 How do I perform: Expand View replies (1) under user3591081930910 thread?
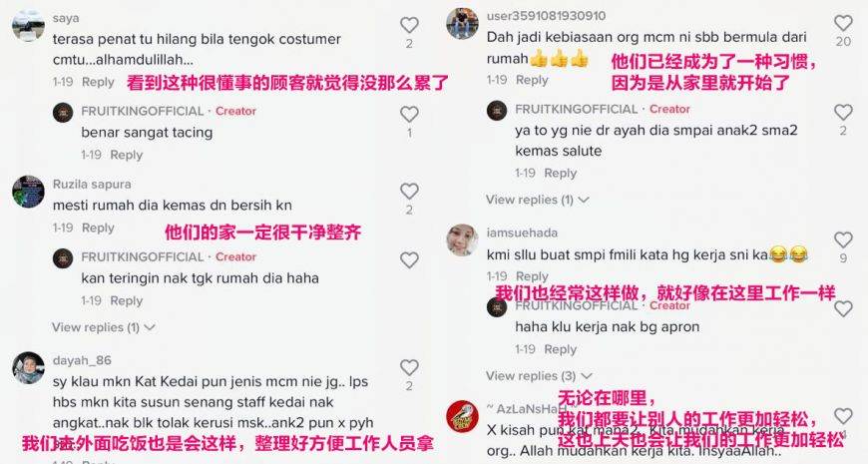tap(538, 200)
